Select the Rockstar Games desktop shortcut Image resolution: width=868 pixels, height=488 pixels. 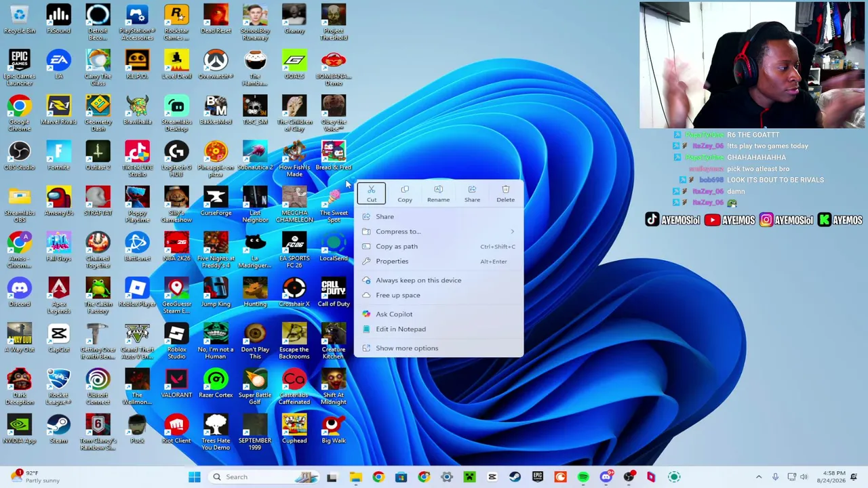(x=176, y=22)
